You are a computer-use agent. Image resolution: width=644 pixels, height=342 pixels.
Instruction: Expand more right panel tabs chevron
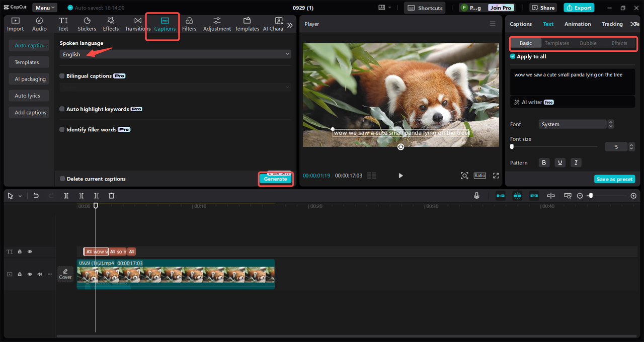(x=634, y=24)
